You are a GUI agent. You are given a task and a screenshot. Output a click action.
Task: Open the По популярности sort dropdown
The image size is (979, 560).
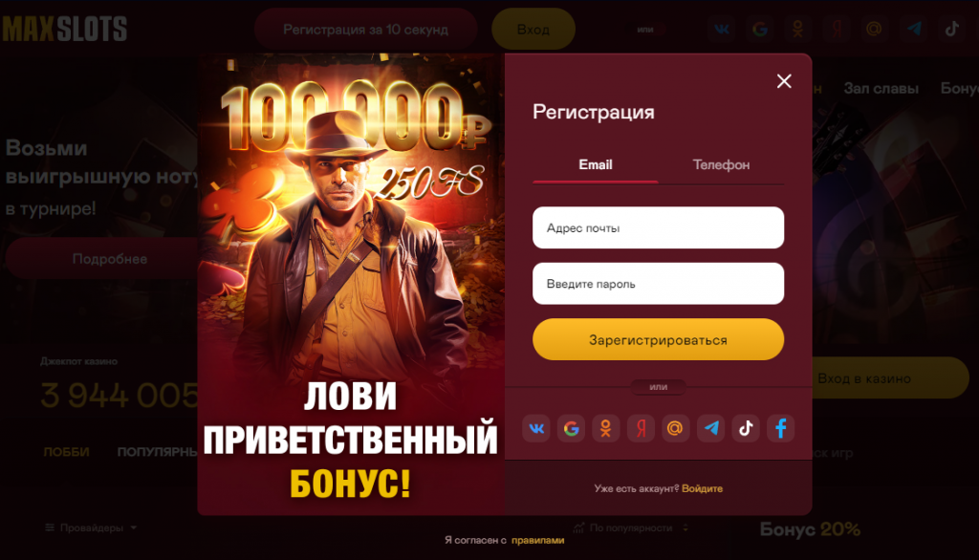pos(631,528)
